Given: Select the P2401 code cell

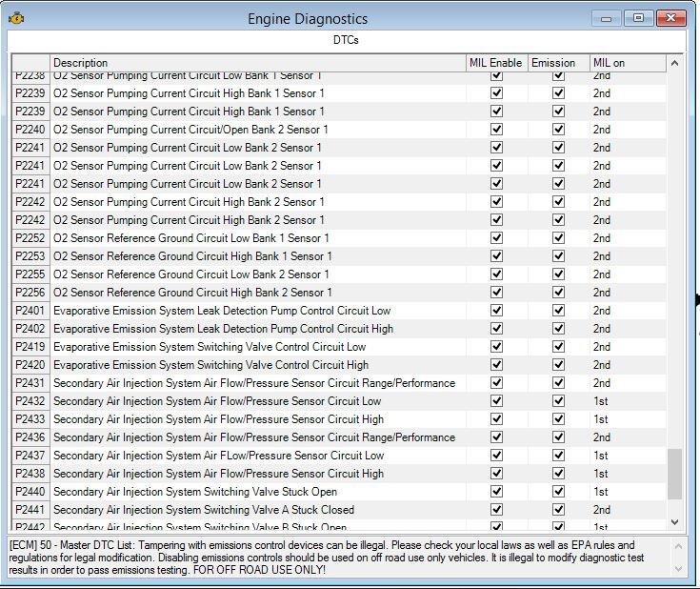Looking at the screenshot, I should click(30, 311).
